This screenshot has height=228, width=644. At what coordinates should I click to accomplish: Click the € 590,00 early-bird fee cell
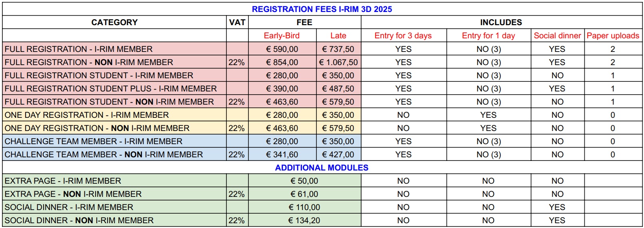(x=282, y=49)
